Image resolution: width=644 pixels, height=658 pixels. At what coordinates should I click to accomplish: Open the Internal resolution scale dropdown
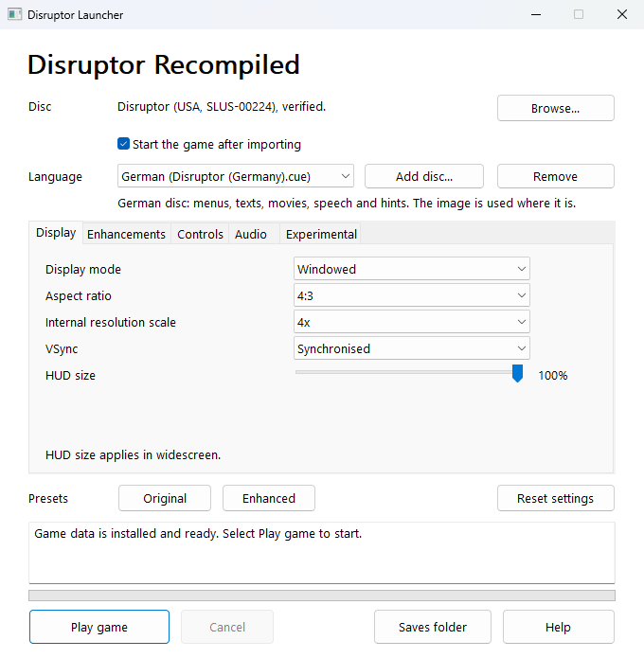coord(411,322)
